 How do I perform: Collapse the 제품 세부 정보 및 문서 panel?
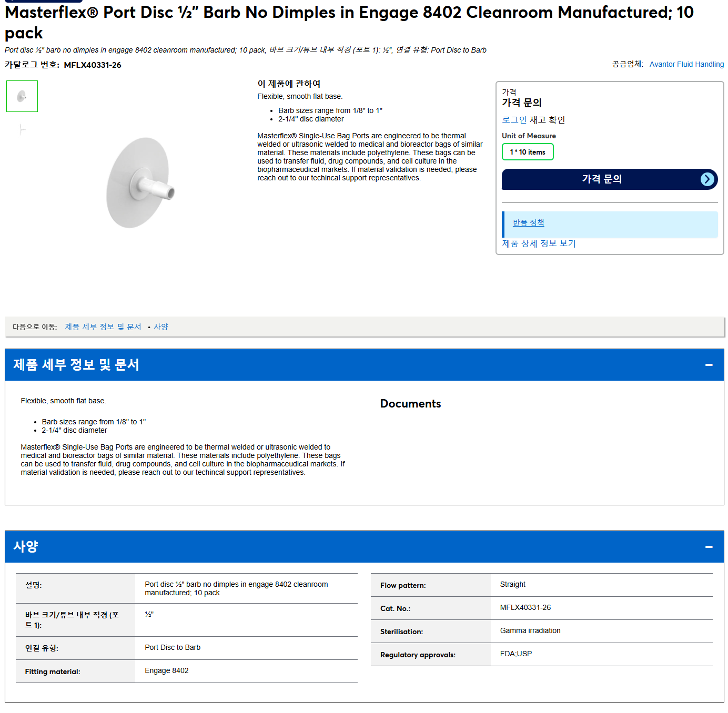(x=709, y=365)
